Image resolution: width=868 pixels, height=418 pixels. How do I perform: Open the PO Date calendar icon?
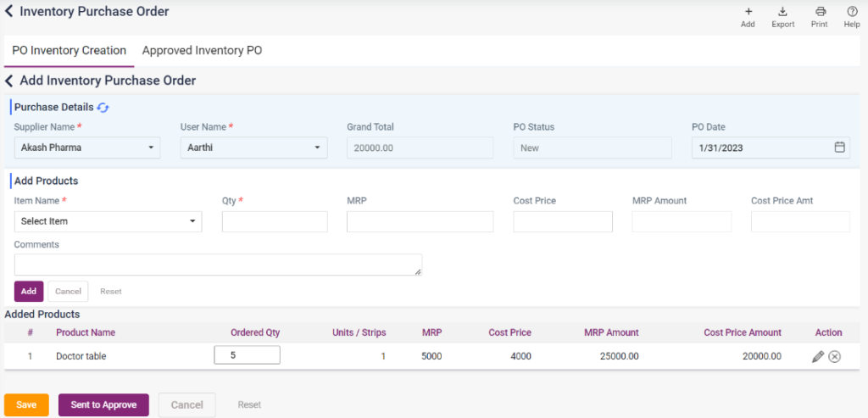839,148
